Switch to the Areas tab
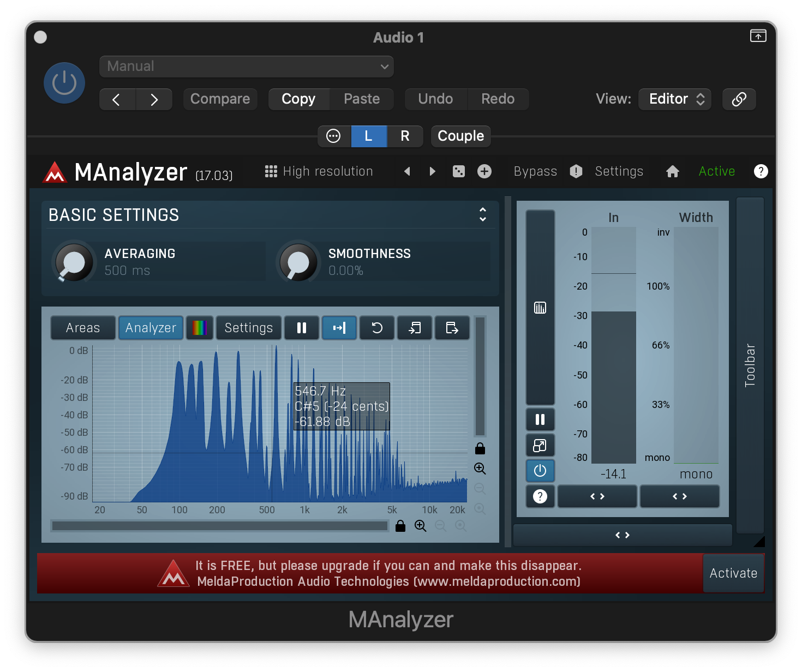This screenshot has height=672, width=802. [x=83, y=328]
